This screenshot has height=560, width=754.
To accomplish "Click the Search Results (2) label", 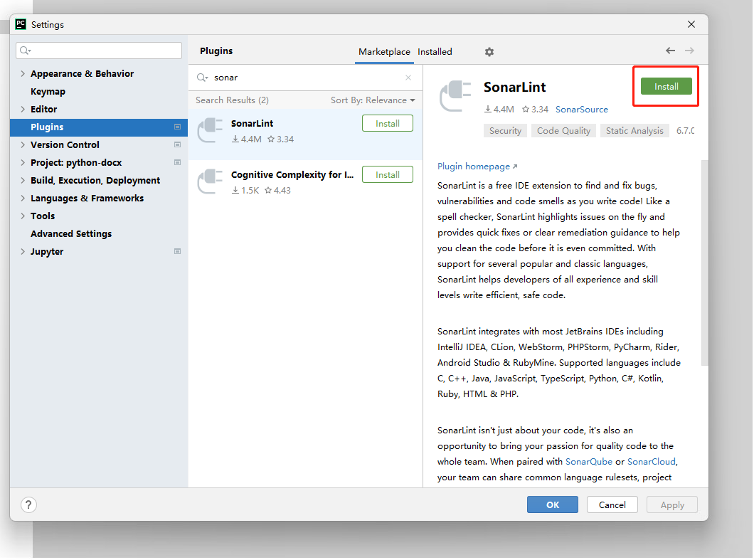I will click(232, 100).
